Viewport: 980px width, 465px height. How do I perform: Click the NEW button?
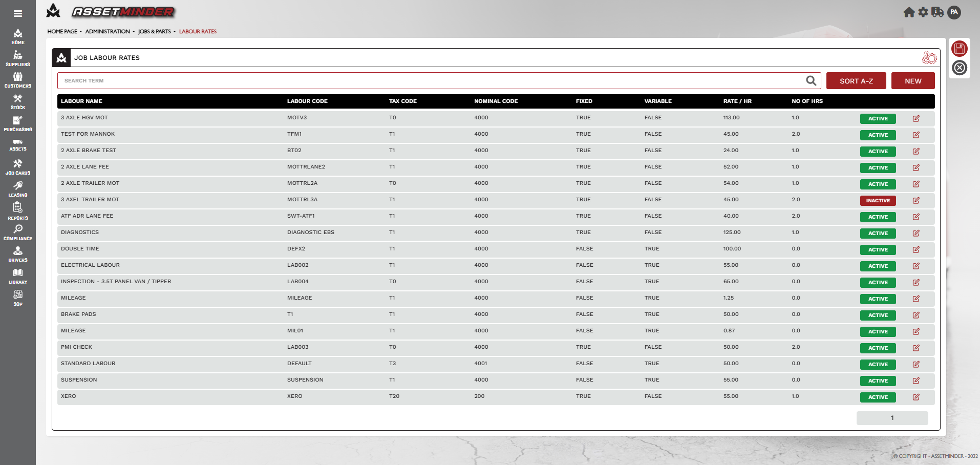click(x=912, y=81)
